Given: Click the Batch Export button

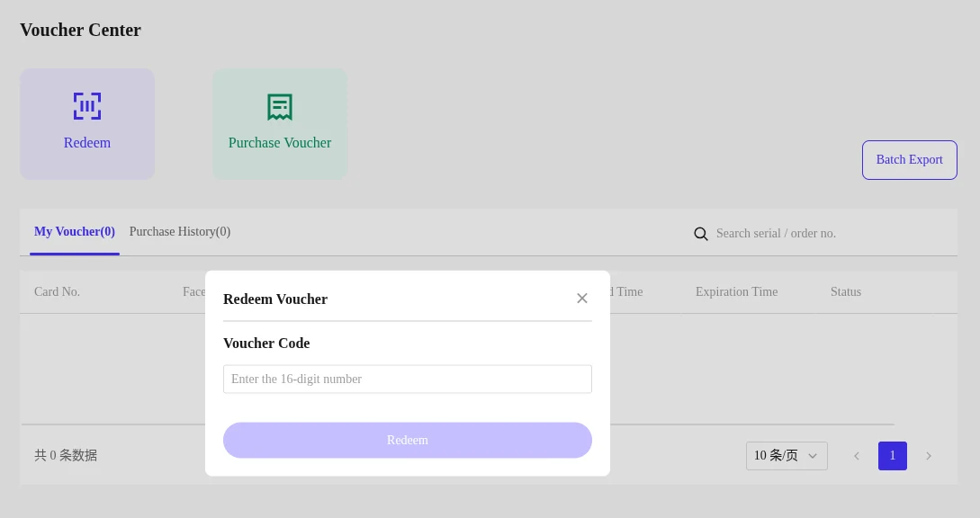Looking at the screenshot, I should coord(910,160).
